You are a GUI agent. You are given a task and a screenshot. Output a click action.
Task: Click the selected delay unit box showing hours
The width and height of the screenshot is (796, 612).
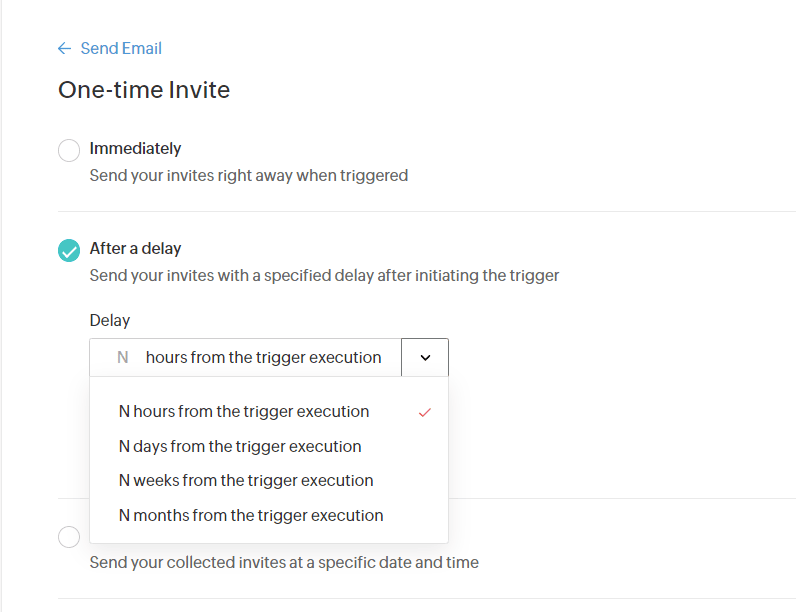[264, 357]
